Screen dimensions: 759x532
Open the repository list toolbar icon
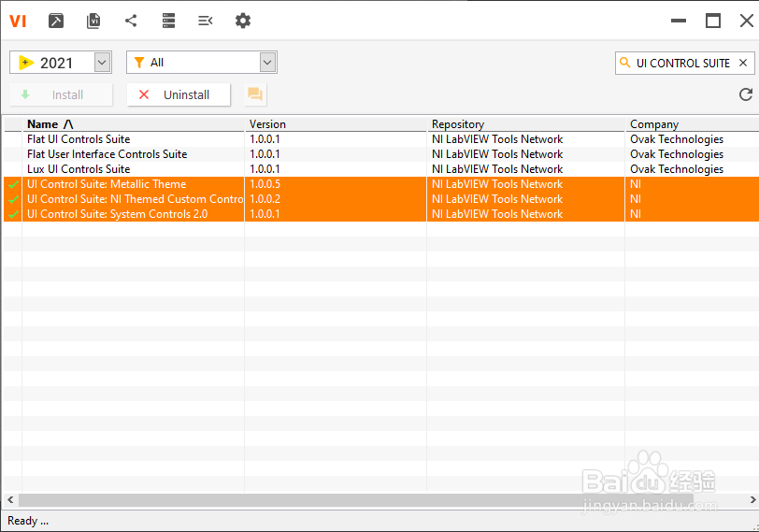tap(168, 21)
